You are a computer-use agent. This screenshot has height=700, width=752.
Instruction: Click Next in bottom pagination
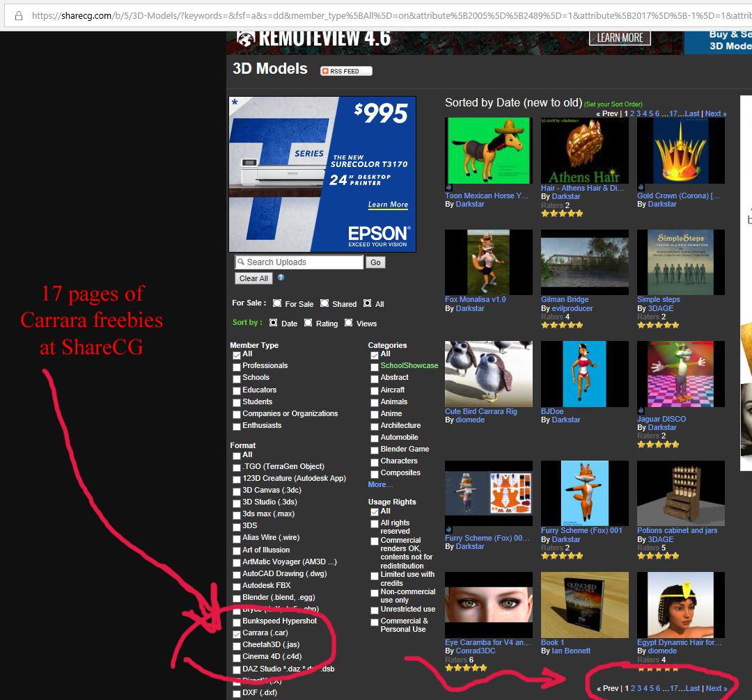tap(716, 688)
